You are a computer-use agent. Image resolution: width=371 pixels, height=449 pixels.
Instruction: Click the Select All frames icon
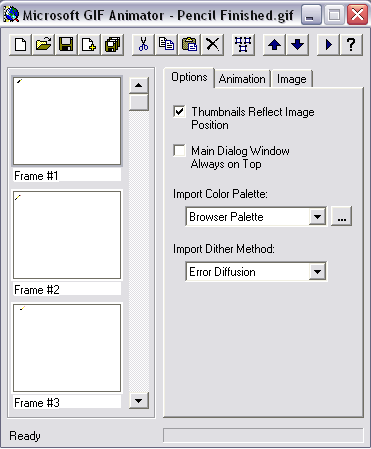click(x=243, y=44)
